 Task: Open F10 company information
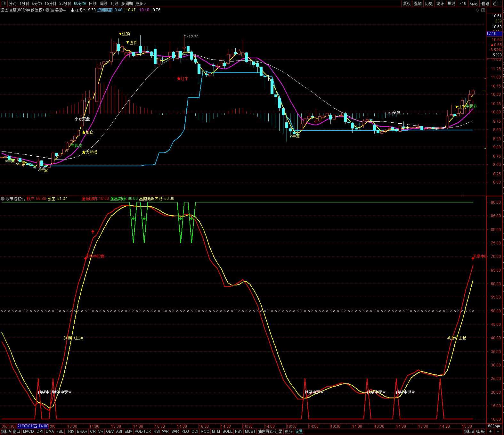point(463,4)
